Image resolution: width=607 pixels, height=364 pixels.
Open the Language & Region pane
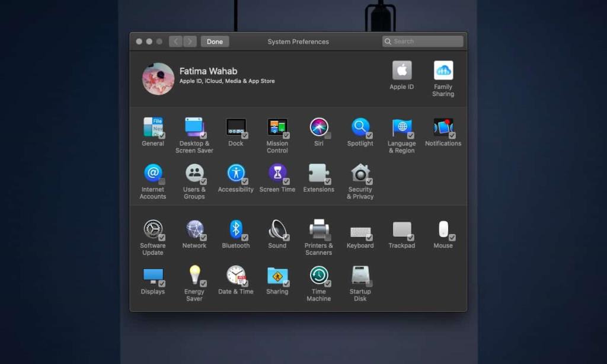[401, 127]
